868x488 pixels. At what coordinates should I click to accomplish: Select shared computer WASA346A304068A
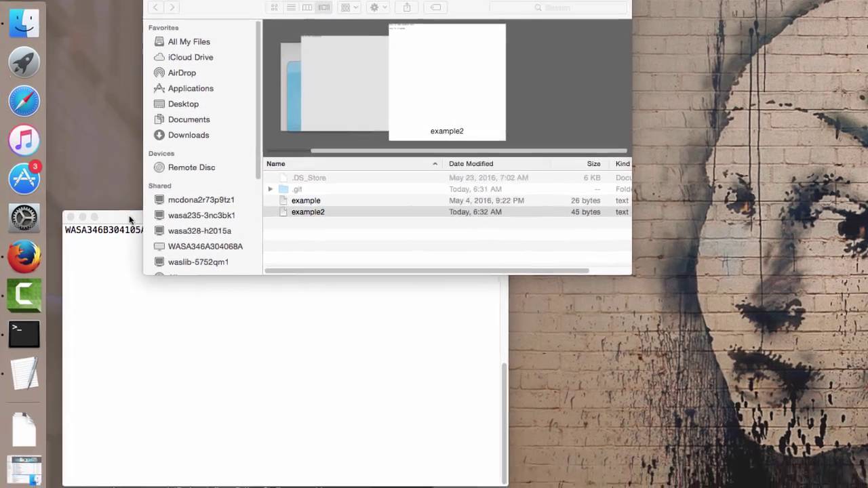205,247
